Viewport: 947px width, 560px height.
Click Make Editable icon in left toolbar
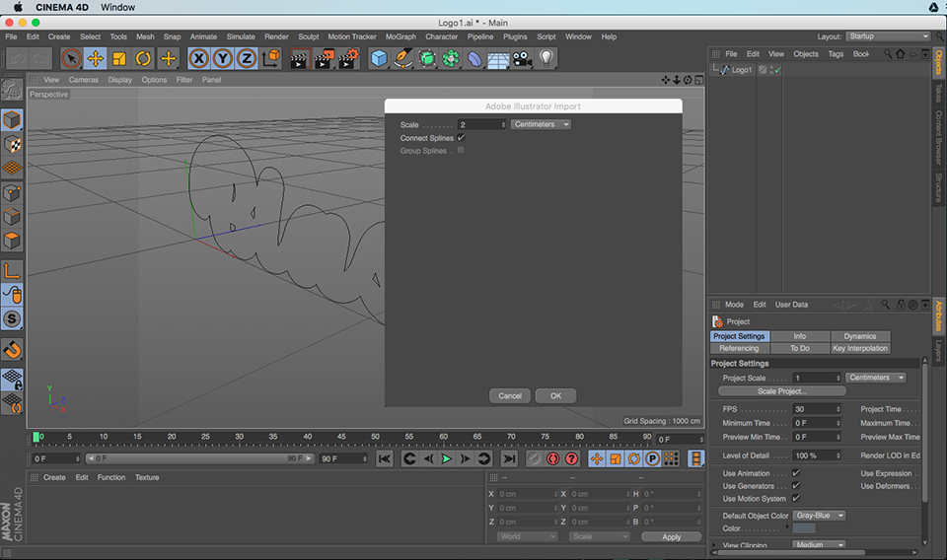(x=12, y=90)
